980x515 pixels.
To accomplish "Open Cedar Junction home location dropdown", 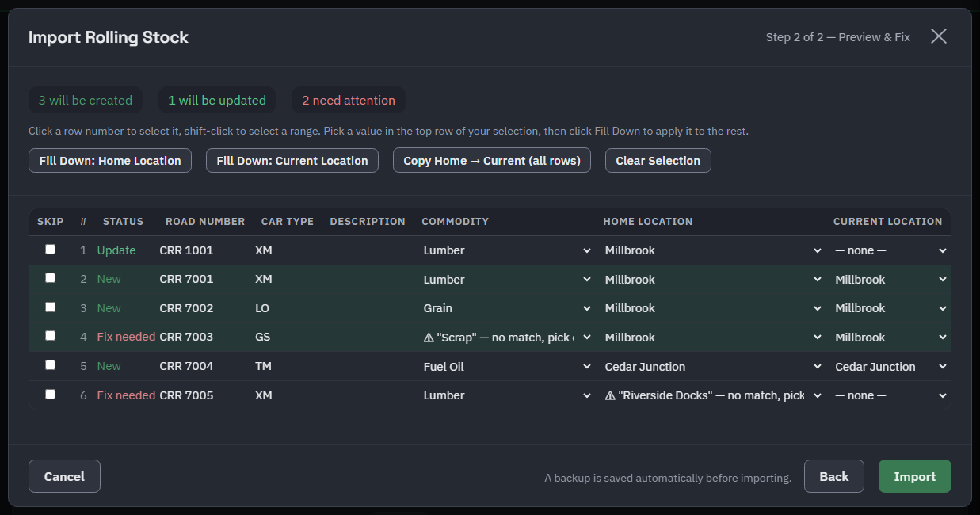I will [x=713, y=367].
